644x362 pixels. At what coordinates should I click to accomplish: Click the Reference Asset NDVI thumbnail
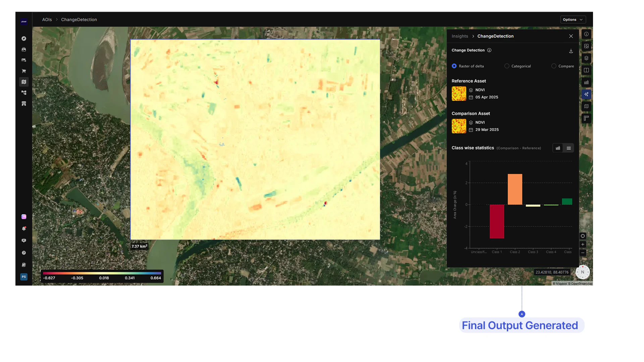pyautogui.click(x=459, y=94)
